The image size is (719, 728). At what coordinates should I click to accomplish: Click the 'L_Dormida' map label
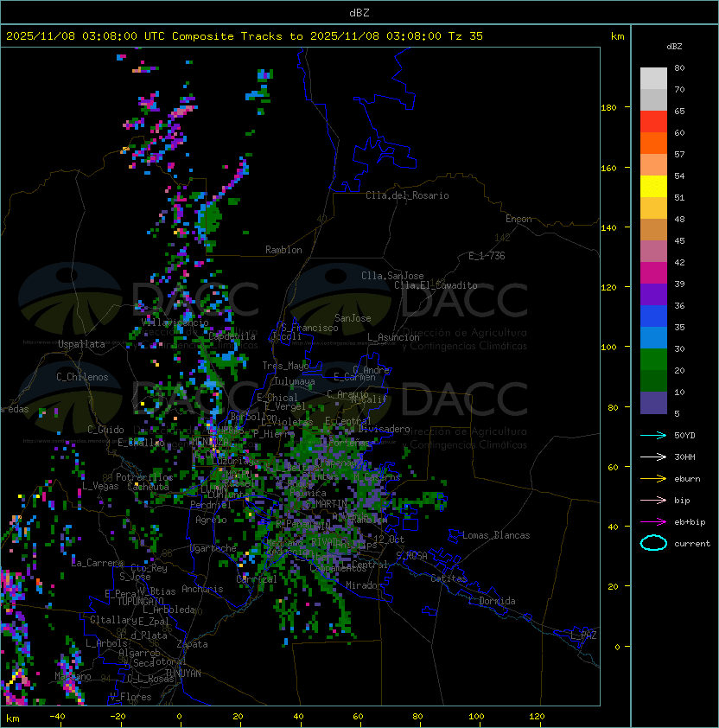click(x=492, y=601)
